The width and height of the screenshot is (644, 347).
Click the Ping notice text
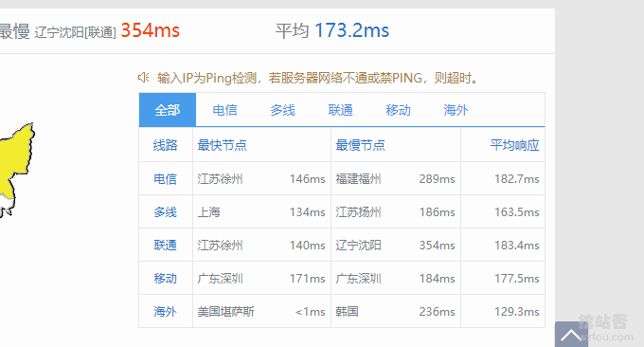pos(318,78)
